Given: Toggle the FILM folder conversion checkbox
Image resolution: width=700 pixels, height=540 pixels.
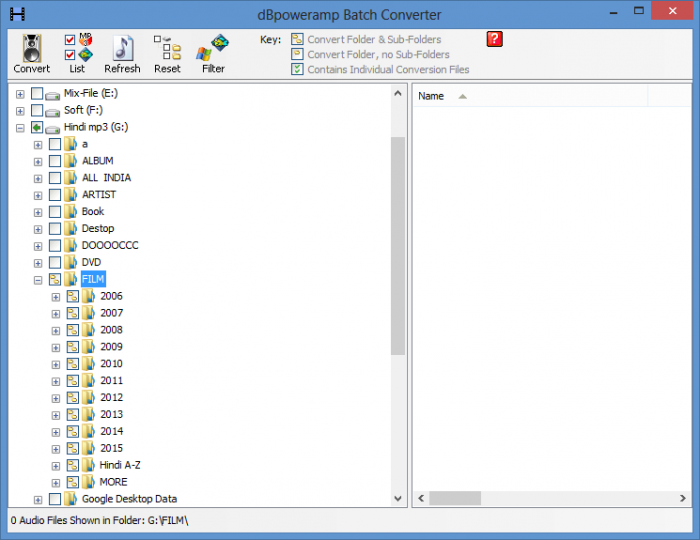Looking at the screenshot, I should pyautogui.click(x=55, y=280).
